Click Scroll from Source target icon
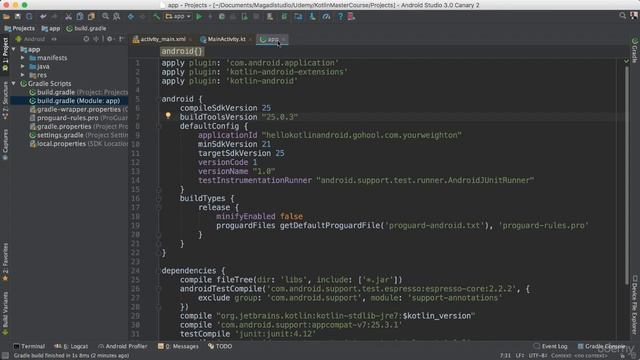 point(86,39)
